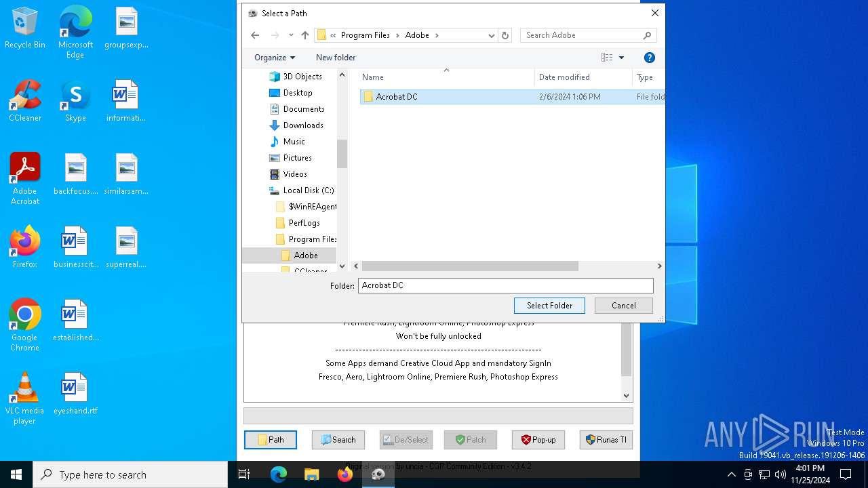
Task: Click the Windows Start button
Action: coord(16,474)
